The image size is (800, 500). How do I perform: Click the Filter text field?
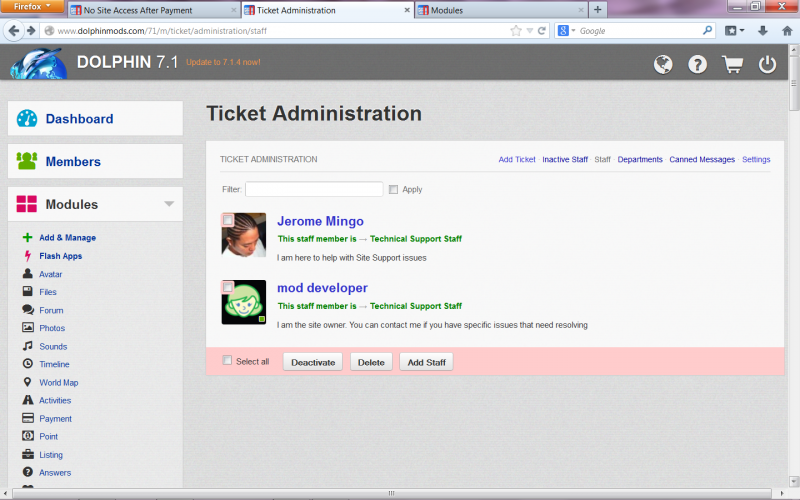314,189
